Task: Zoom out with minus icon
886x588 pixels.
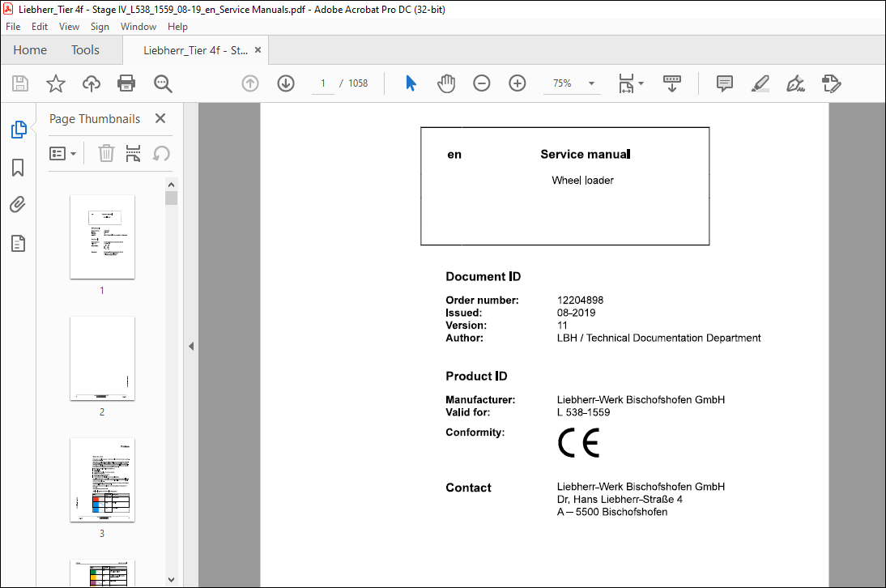Action: pos(481,83)
